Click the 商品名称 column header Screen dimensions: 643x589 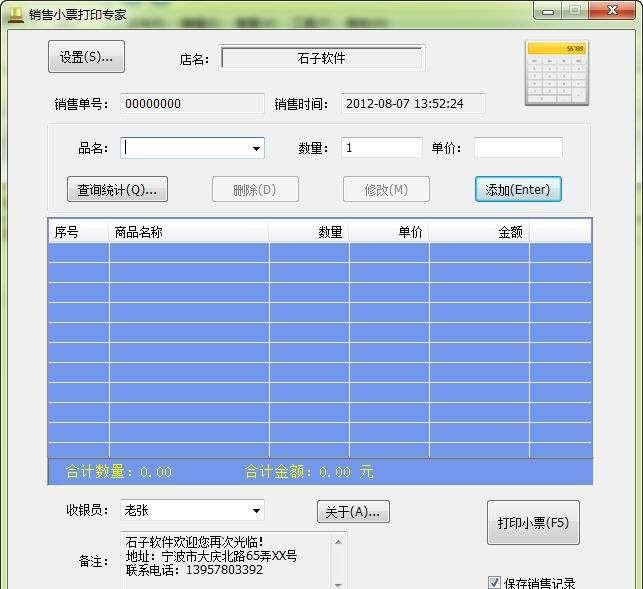(188, 232)
